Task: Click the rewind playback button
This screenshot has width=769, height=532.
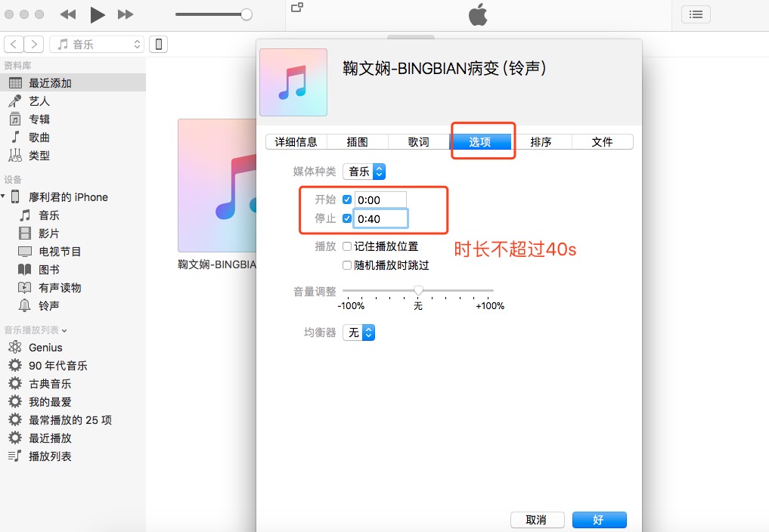Action: [68, 14]
